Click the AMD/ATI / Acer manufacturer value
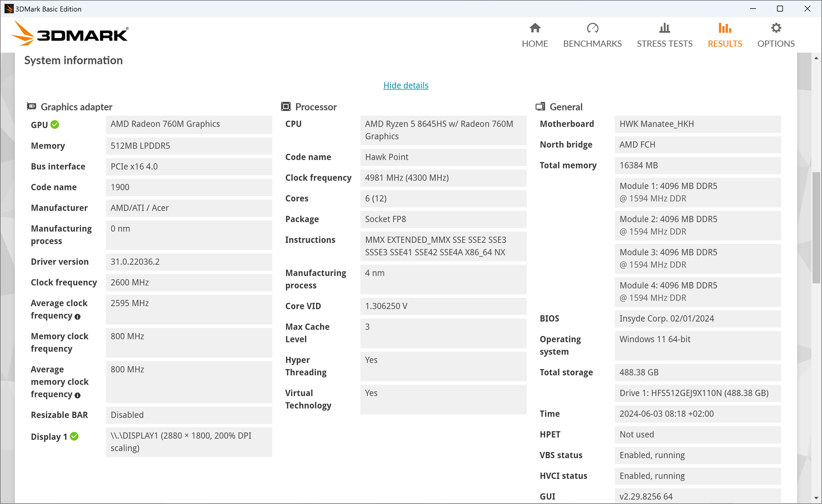Viewport: 822px width, 504px height. point(189,208)
